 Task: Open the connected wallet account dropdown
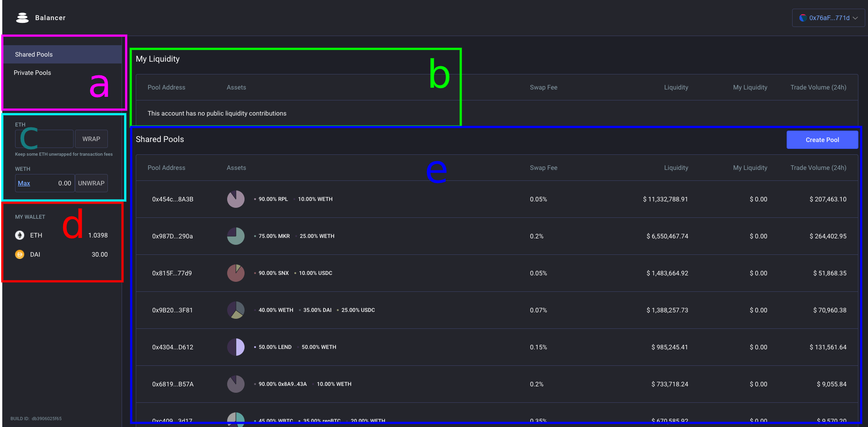[828, 18]
